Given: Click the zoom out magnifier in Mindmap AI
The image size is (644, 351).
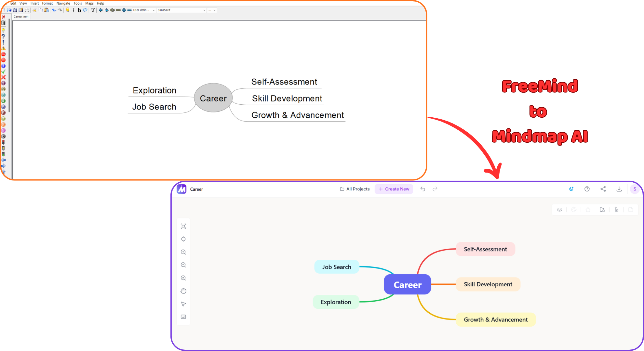Looking at the screenshot, I should (x=183, y=265).
